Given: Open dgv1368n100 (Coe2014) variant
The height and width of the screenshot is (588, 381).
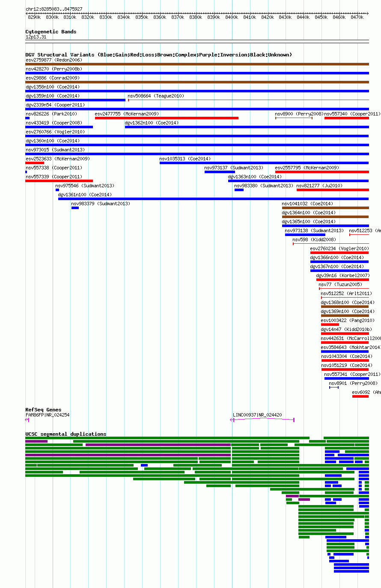Looking at the screenshot, I should [x=348, y=303].
